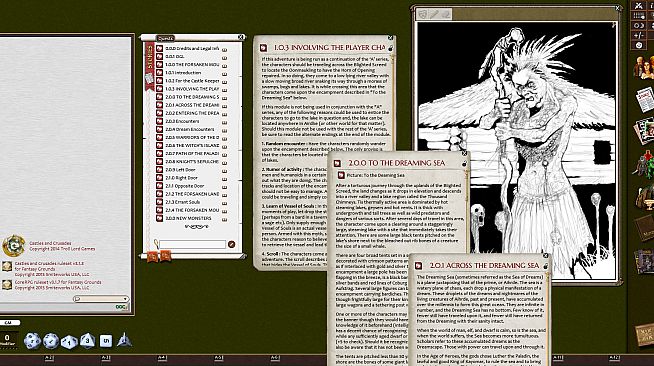Open the crossed swords combat tracker icon
This screenshot has width=654, height=366.
pos(639,5)
